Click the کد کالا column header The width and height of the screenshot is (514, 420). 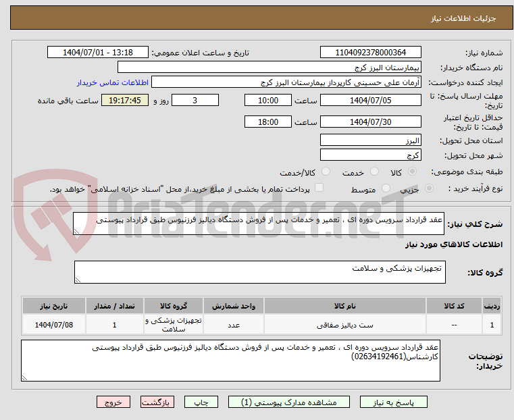pos(454,306)
